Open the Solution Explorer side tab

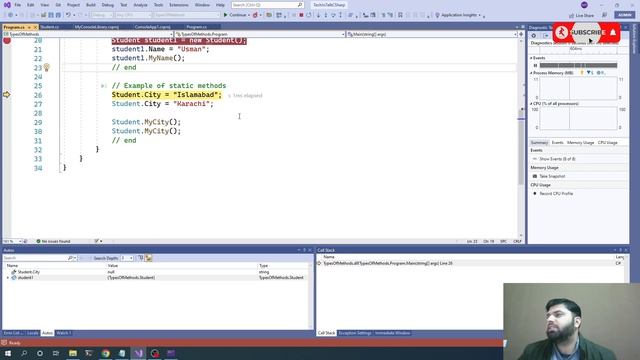point(634,39)
